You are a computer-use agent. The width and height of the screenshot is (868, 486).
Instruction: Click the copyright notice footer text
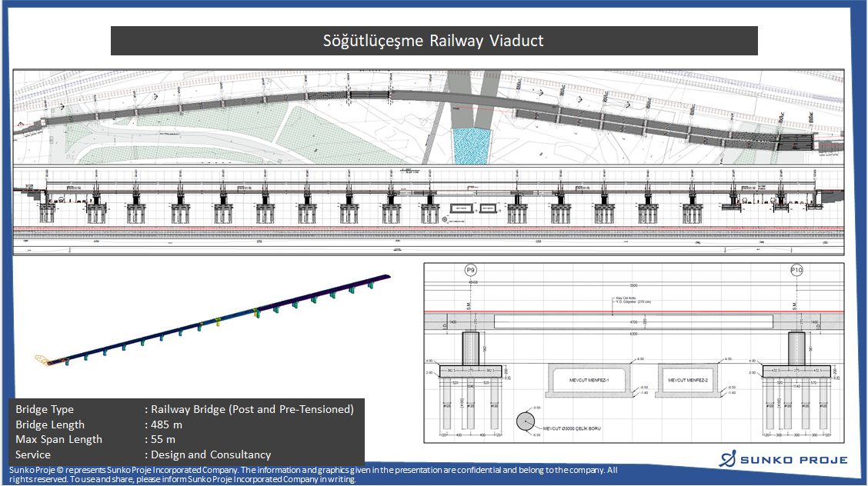312,474
